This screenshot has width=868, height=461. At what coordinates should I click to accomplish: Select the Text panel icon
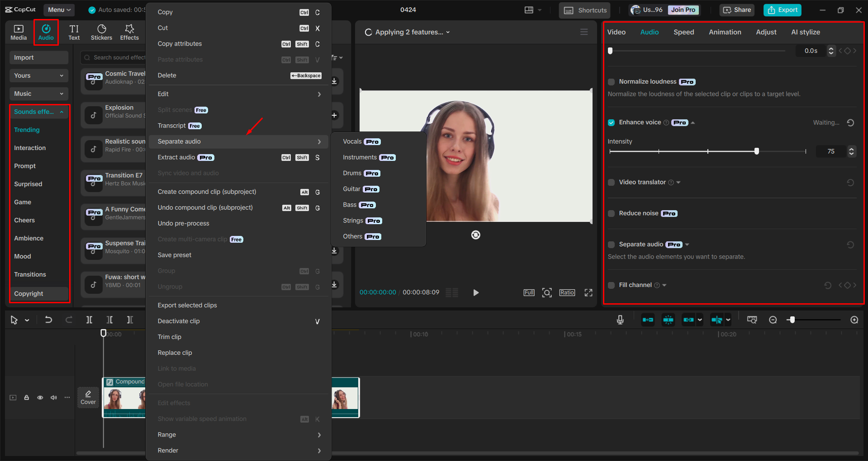tap(74, 32)
